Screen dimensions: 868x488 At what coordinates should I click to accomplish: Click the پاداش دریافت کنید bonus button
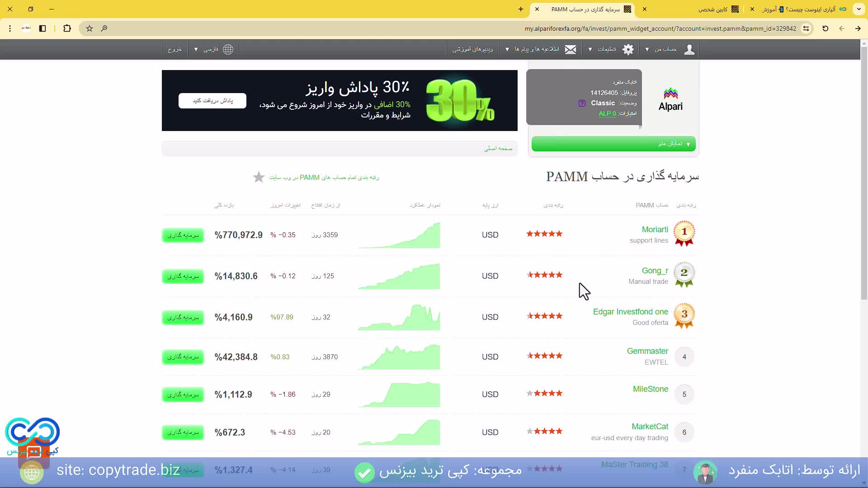(212, 100)
